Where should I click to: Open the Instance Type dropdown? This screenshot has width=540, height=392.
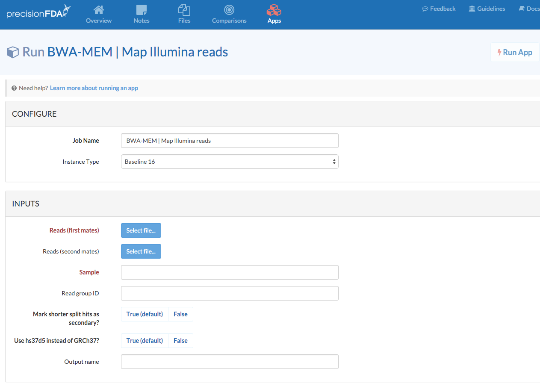(230, 162)
